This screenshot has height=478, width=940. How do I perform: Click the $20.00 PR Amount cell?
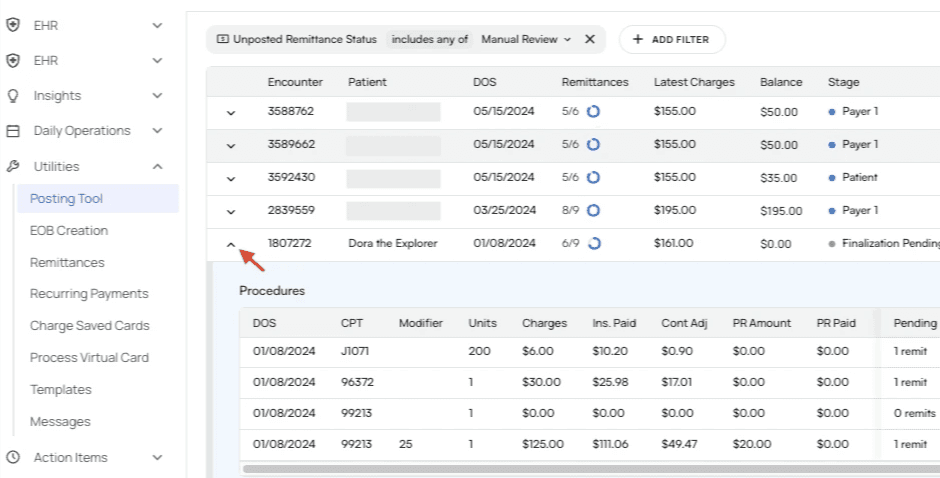pyautogui.click(x=752, y=444)
